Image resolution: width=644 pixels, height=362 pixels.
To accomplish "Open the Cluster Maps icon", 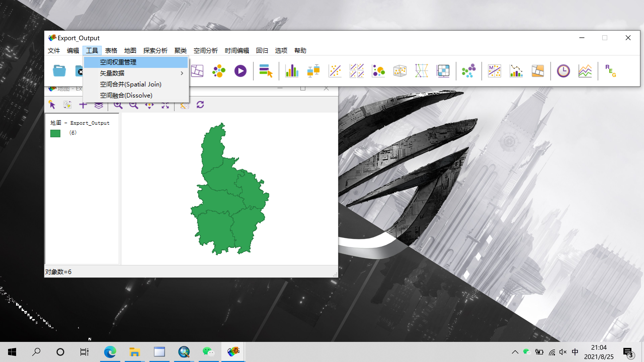I will click(x=538, y=71).
